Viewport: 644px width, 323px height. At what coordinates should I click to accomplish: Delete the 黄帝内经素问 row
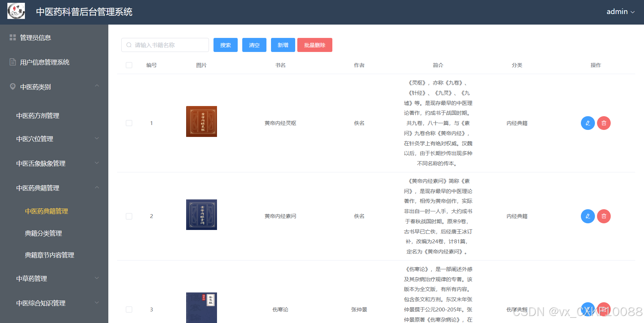604,216
